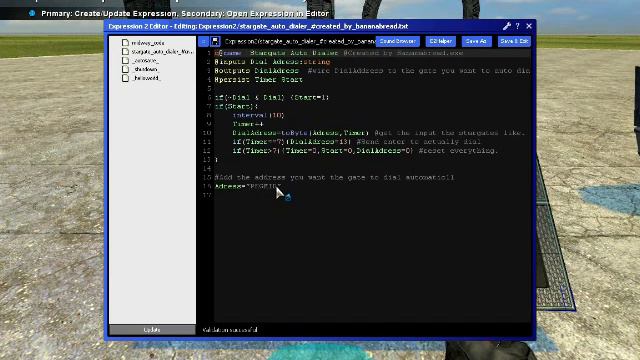This screenshot has width=640, height=360.
Task: Click code line 'interval(10)'
Action: pos(258,115)
